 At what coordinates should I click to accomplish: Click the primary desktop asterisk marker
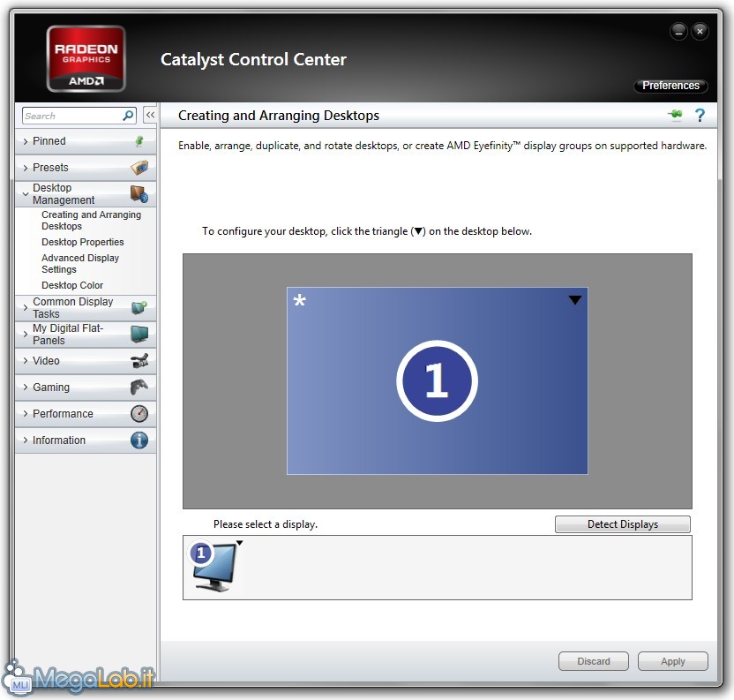(300, 300)
